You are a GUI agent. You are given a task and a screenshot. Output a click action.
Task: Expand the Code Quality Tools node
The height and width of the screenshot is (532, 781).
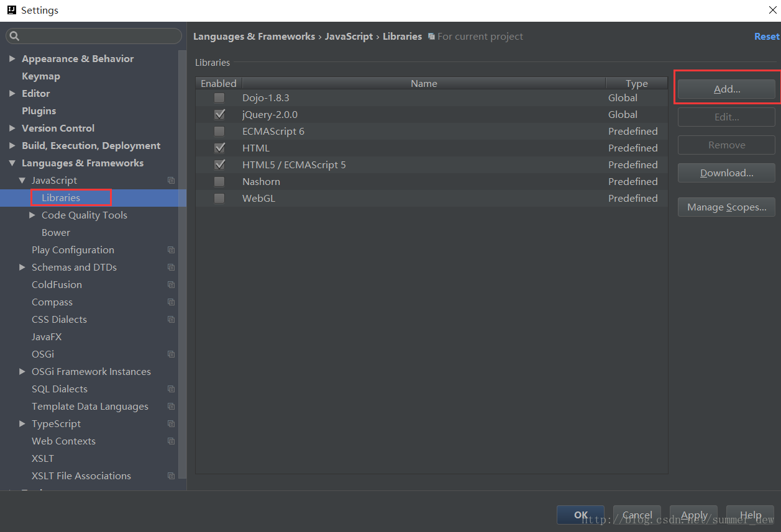pos(32,215)
